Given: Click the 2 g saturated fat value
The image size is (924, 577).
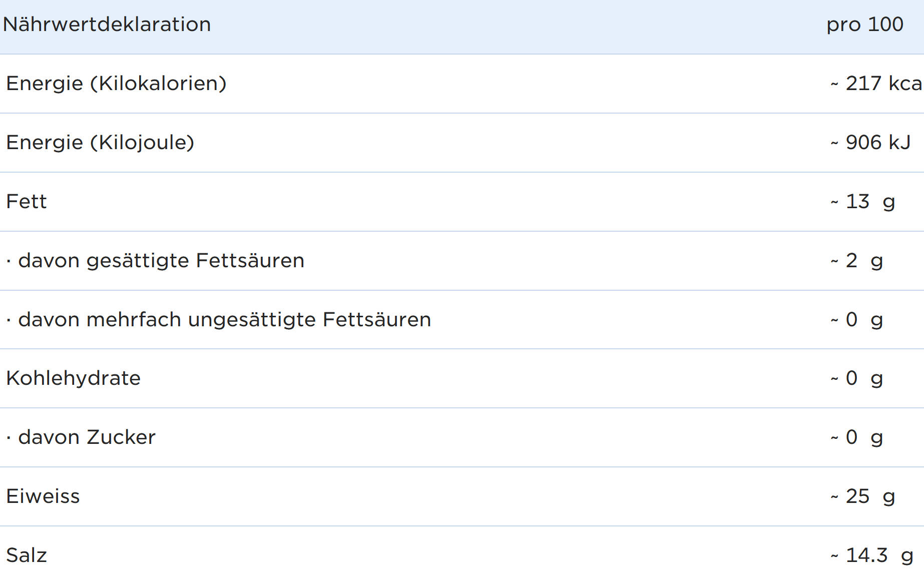Looking at the screenshot, I should click(x=857, y=261).
